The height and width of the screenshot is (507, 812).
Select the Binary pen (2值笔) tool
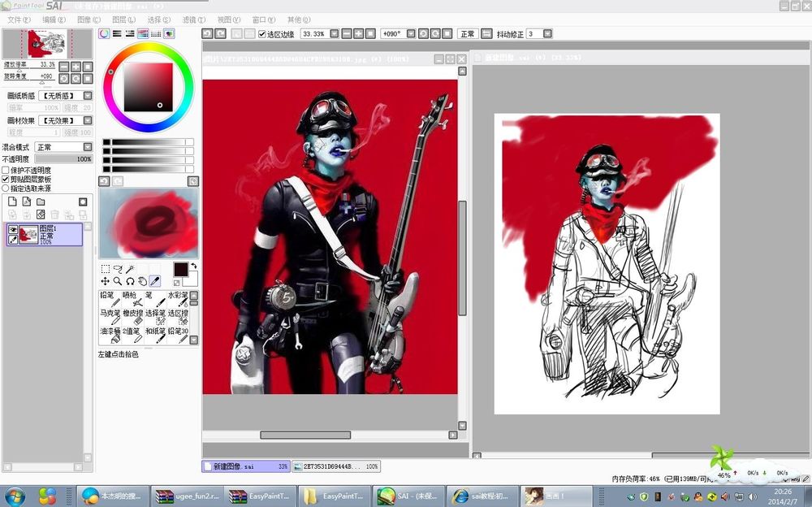click(x=132, y=335)
